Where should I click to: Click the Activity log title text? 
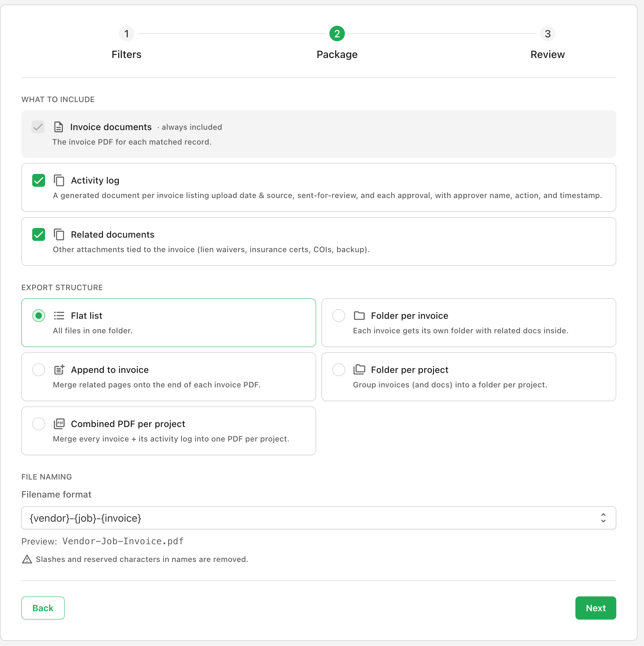pos(95,181)
